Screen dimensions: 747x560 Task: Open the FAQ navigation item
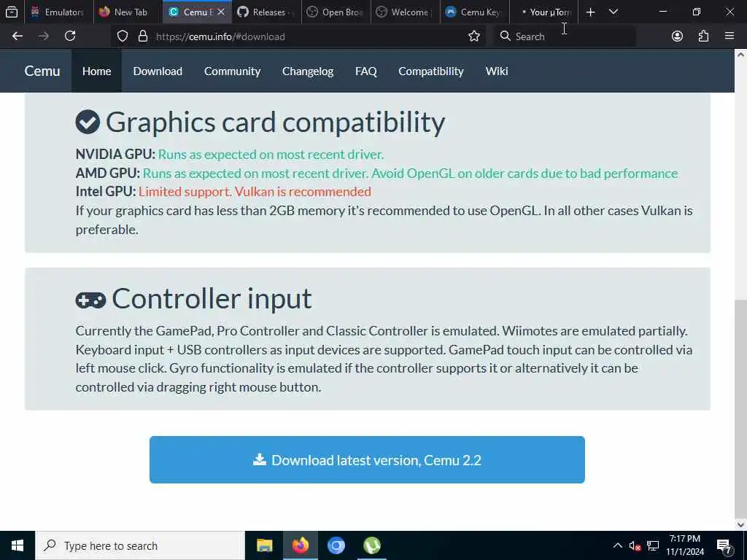(x=366, y=71)
